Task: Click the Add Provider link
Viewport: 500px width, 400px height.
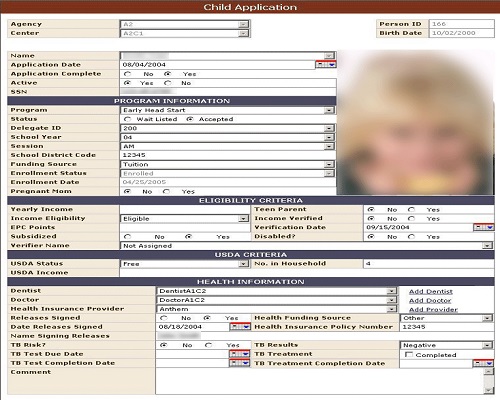Action: click(x=433, y=310)
